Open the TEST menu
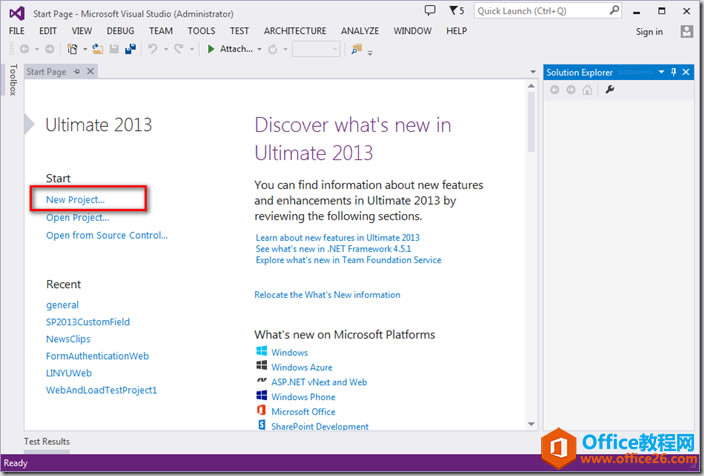The image size is (704, 476). click(239, 31)
